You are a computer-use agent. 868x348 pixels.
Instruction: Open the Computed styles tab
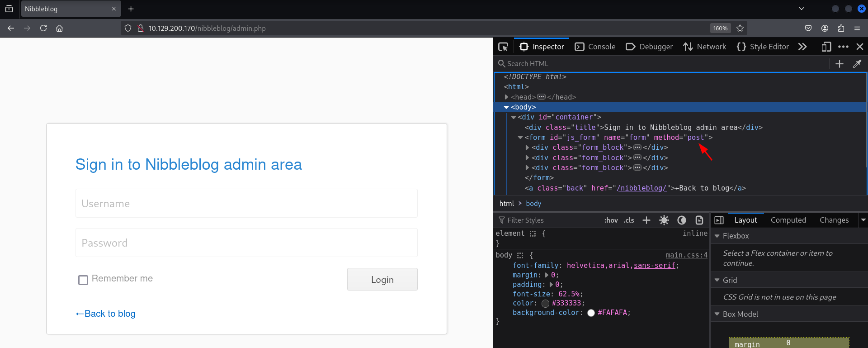coord(788,220)
